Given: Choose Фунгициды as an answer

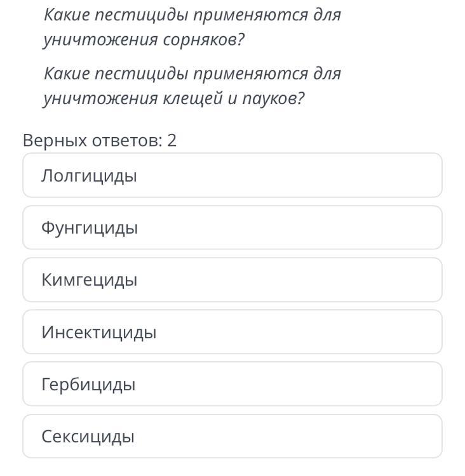Looking at the screenshot, I should (232, 227).
